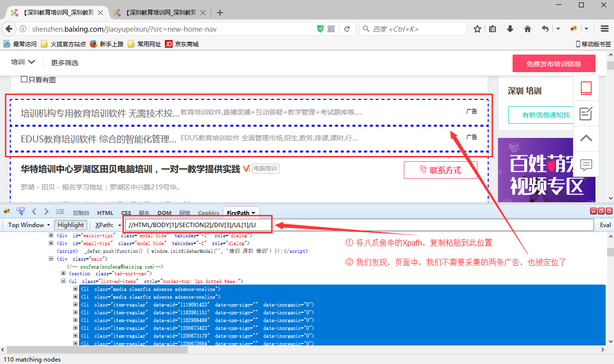Expand the 培训 category dropdown
The height and width of the screenshot is (364, 614).
(23, 62)
